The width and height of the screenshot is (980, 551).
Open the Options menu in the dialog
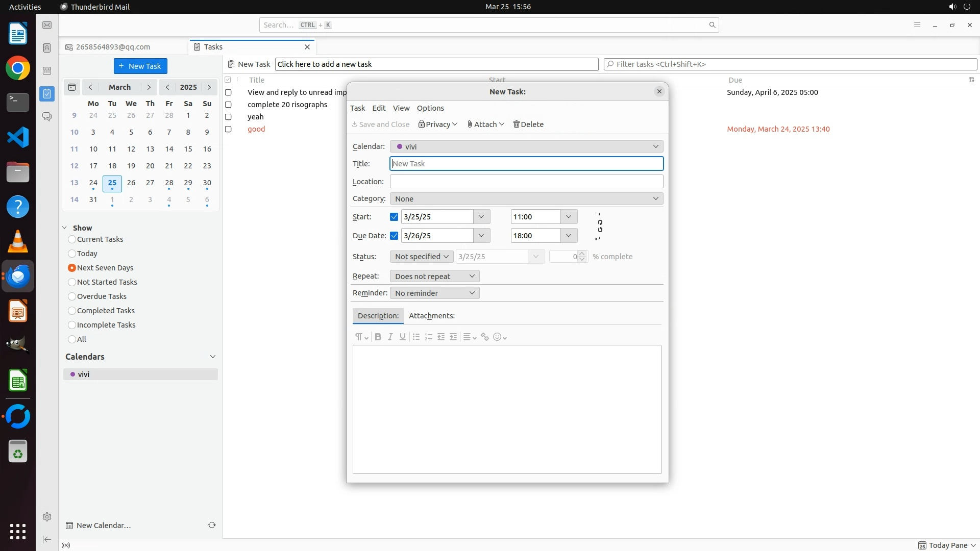click(430, 108)
